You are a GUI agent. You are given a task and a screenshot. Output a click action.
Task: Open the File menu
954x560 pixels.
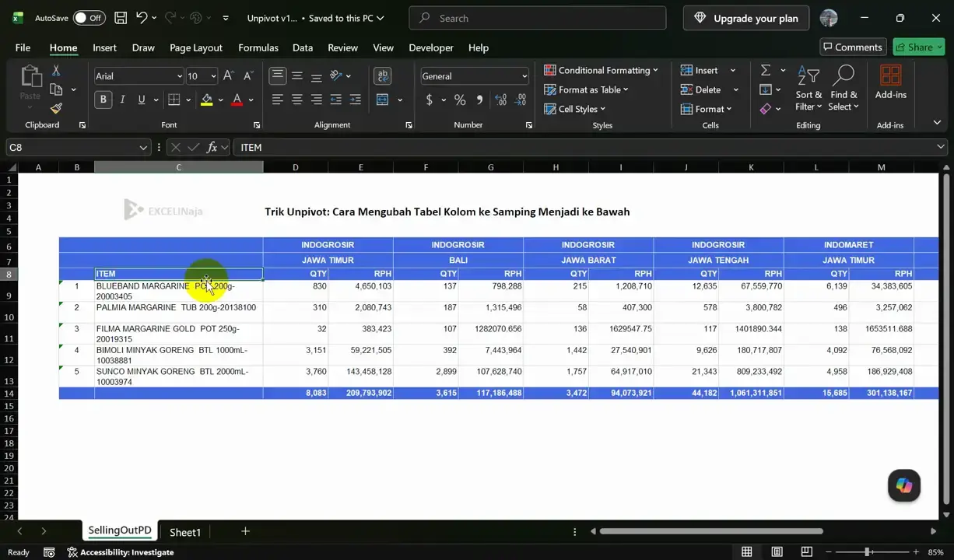(23, 47)
